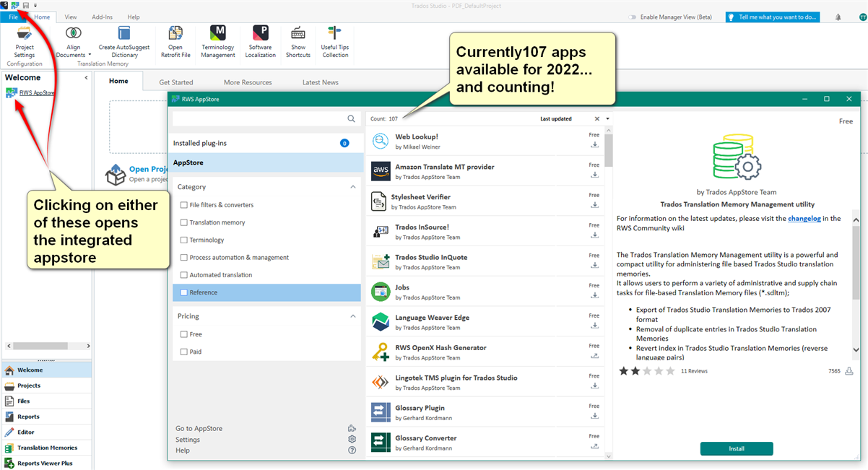Screen dimensions: 868x470
Task: Click the Settings gear icon in AppStore
Action: [x=352, y=439]
